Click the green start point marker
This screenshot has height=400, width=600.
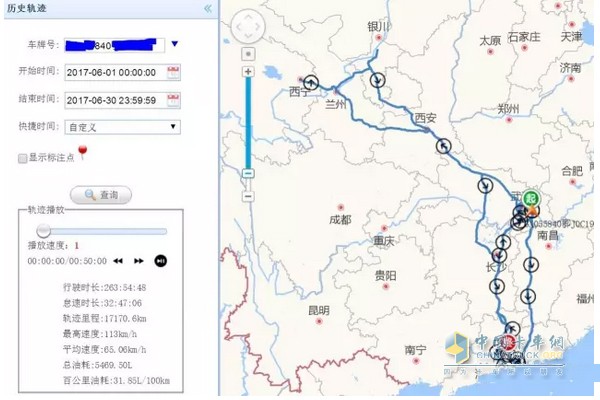(532, 197)
